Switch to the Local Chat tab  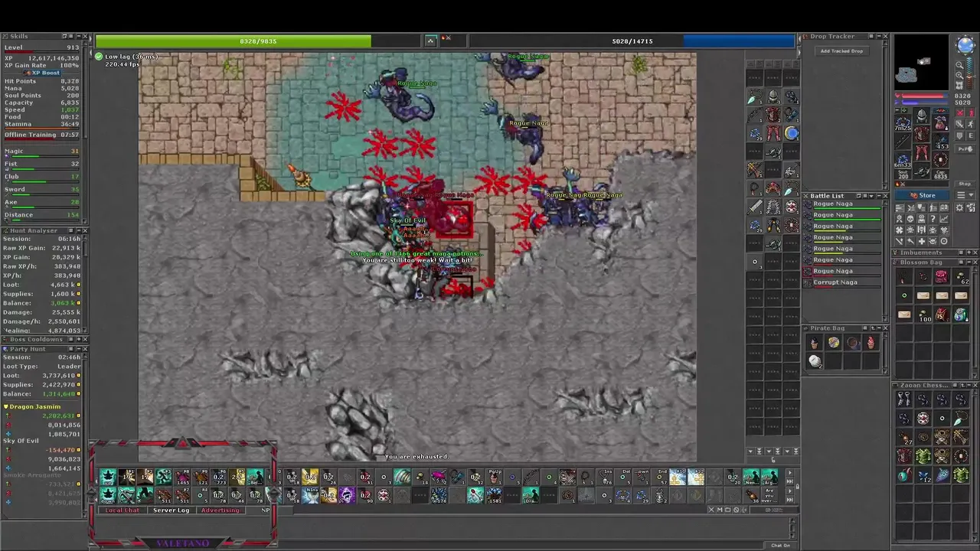click(122, 510)
